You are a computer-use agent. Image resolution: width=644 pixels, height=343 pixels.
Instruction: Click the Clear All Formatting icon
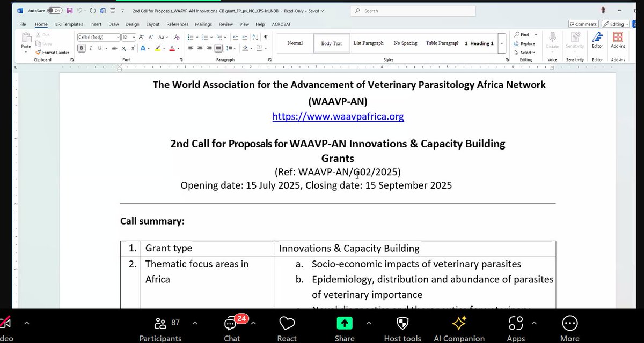[x=176, y=38]
